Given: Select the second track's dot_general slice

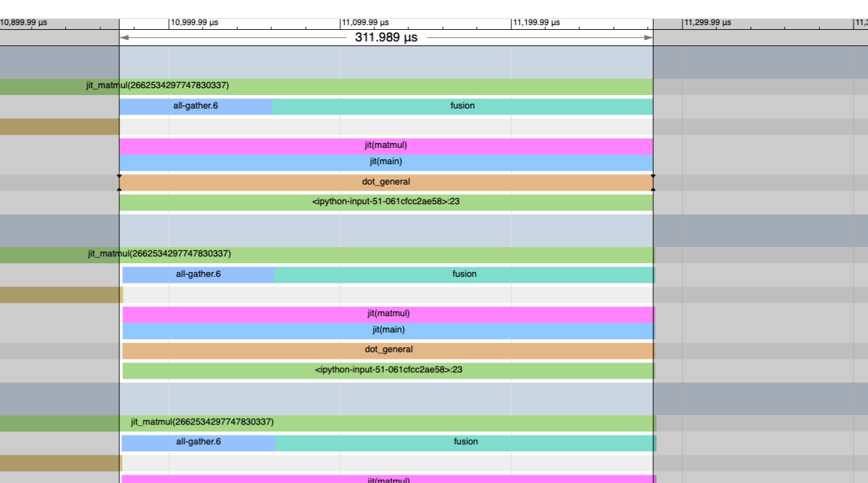Looking at the screenshot, I should 388,350.
